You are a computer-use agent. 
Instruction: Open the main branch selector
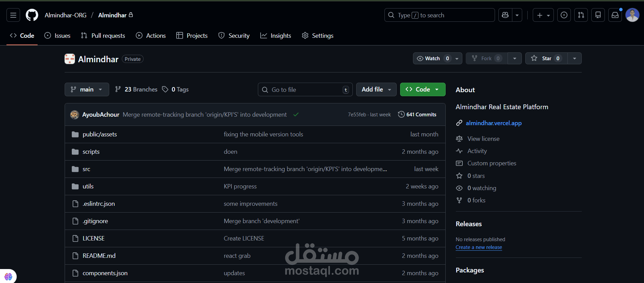coord(87,89)
